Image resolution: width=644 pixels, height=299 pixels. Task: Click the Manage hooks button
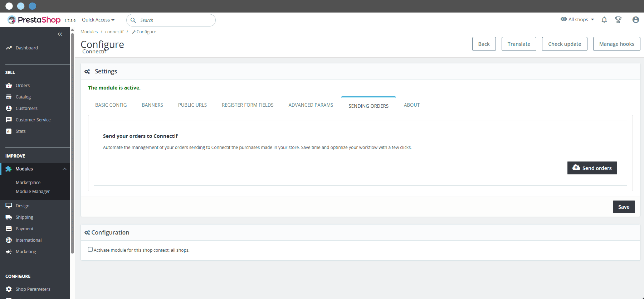tap(617, 44)
